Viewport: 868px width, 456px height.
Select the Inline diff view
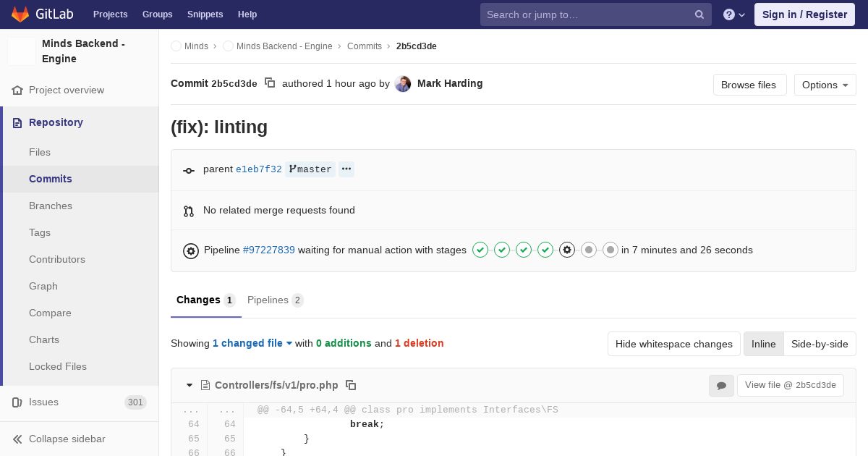coord(763,344)
